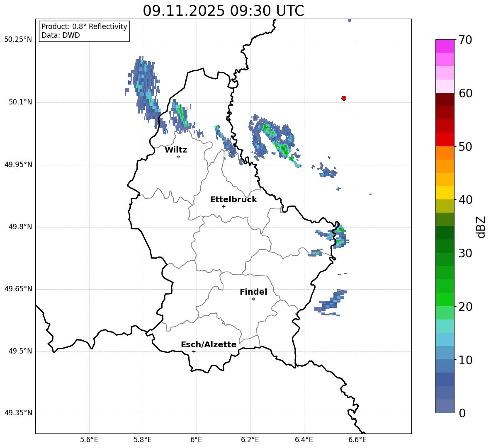Click the 6.4°E longitude label

[x=304, y=440]
